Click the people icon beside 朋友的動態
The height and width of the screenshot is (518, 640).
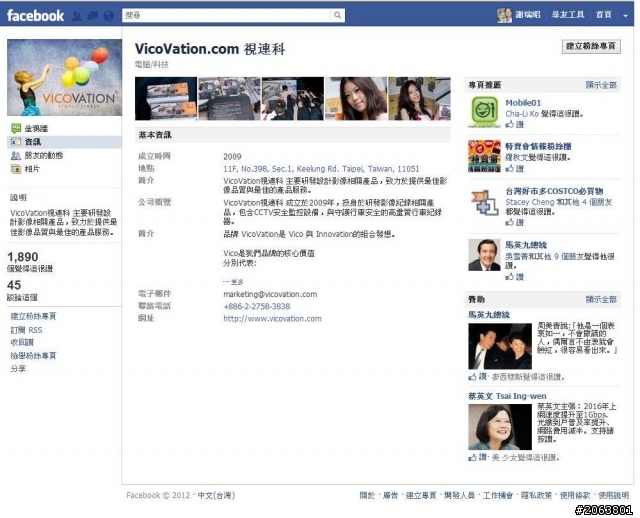point(16,155)
